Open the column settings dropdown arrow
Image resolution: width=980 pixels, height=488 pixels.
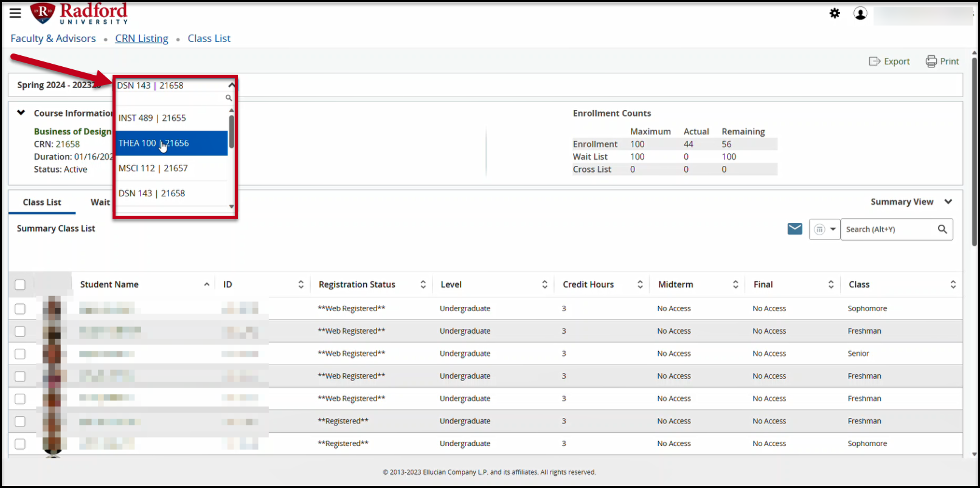click(x=833, y=229)
